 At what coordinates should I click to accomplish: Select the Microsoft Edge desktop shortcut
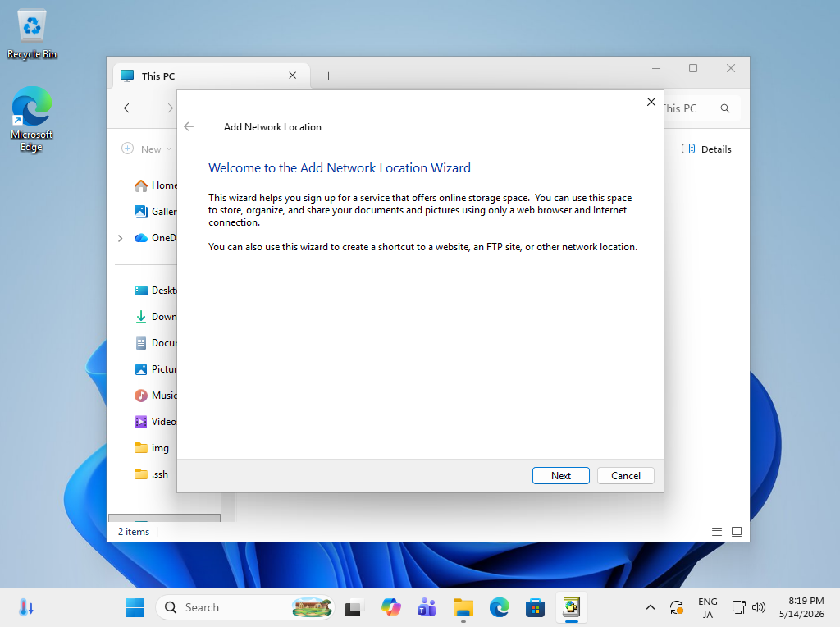32,120
